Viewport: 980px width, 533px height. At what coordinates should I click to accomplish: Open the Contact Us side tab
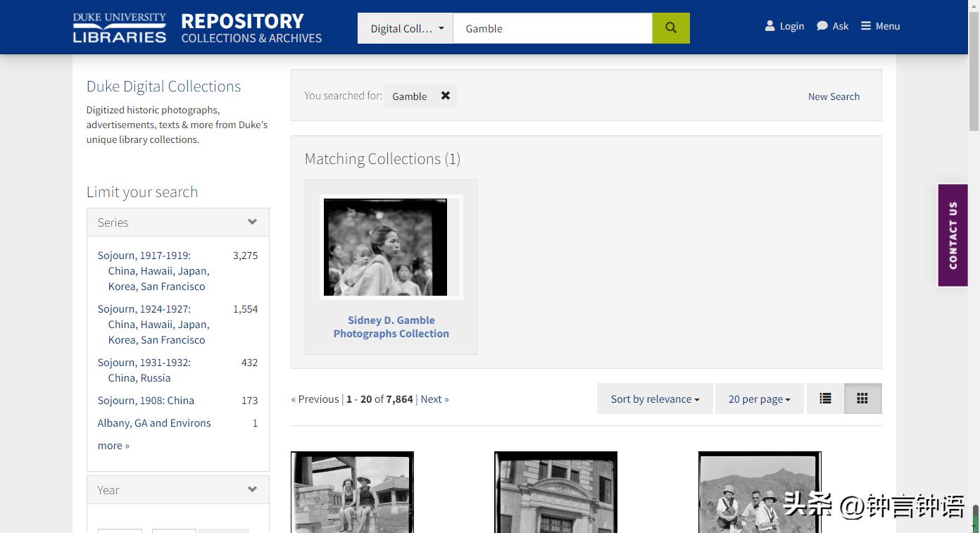(953, 235)
